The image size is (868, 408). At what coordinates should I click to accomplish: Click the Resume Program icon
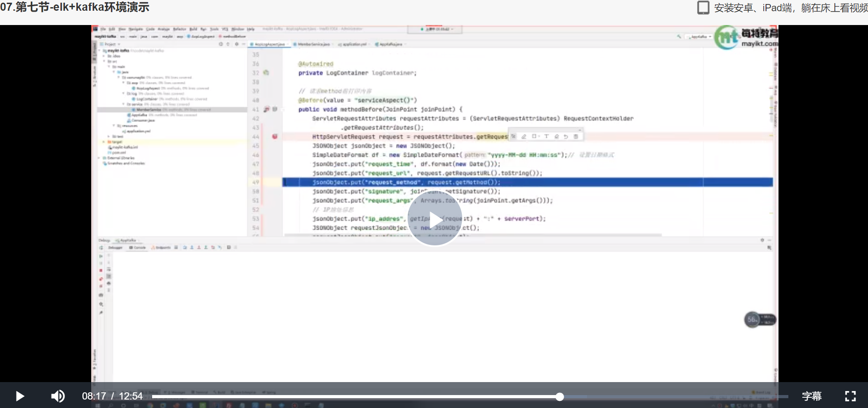[101, 256]
